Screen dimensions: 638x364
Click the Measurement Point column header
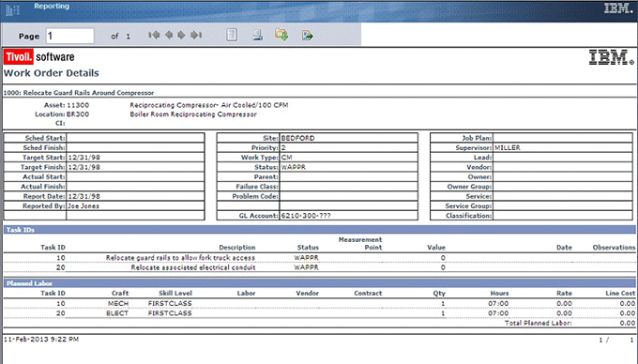pyautogui.click(x=360, y=243)
